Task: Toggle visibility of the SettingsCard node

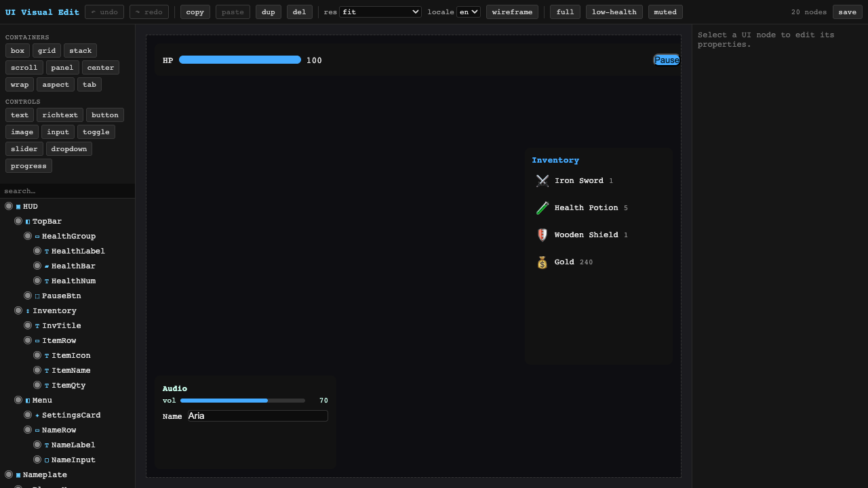Action: coord(28,415)
